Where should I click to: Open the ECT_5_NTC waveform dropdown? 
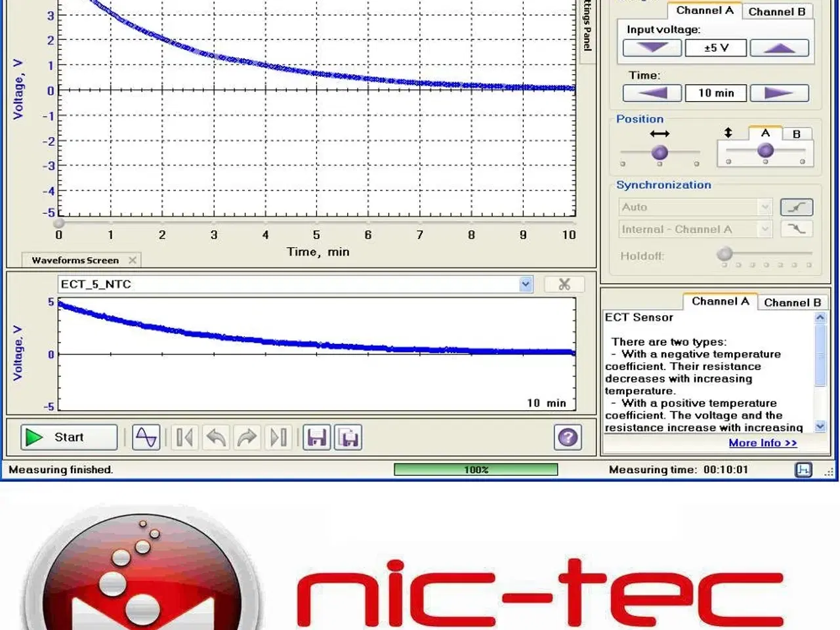[x=526, y=284]
